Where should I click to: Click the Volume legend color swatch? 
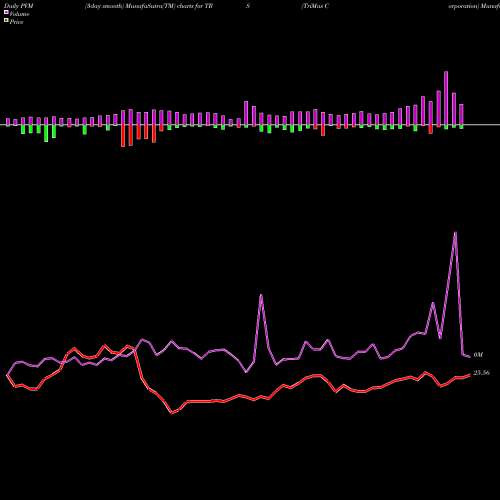6,12
